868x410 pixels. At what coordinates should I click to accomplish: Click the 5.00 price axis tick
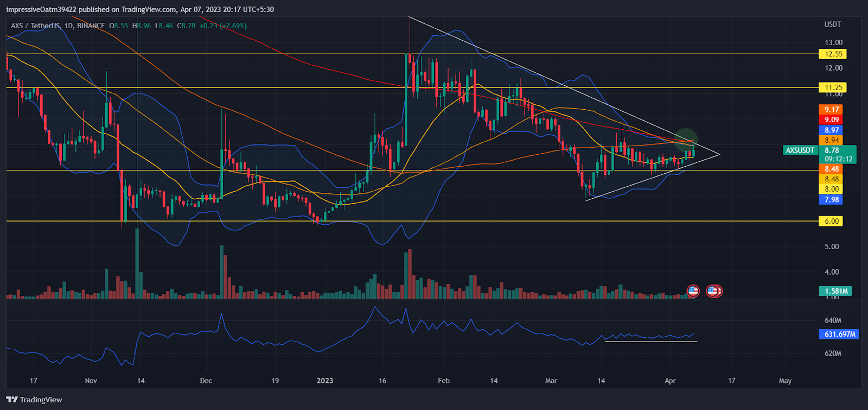(832, 247)
